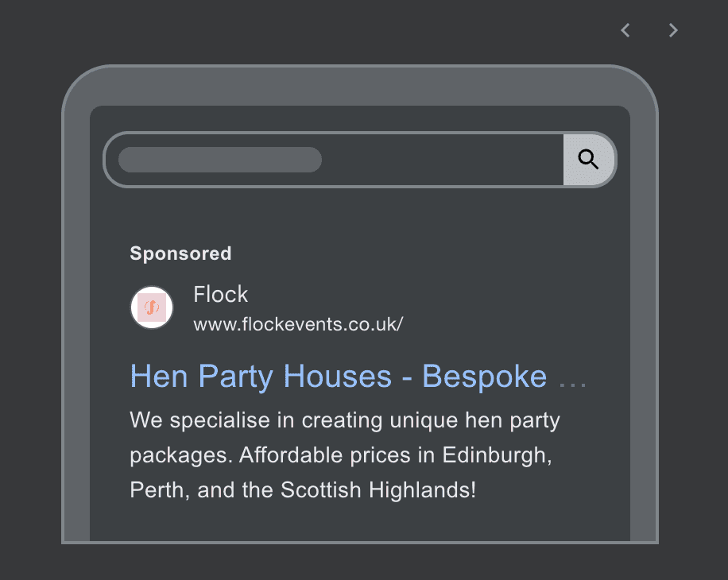Click the forward navigation chevron arrow
This screenshot has height=580, width=728.
tap(672, 30)
